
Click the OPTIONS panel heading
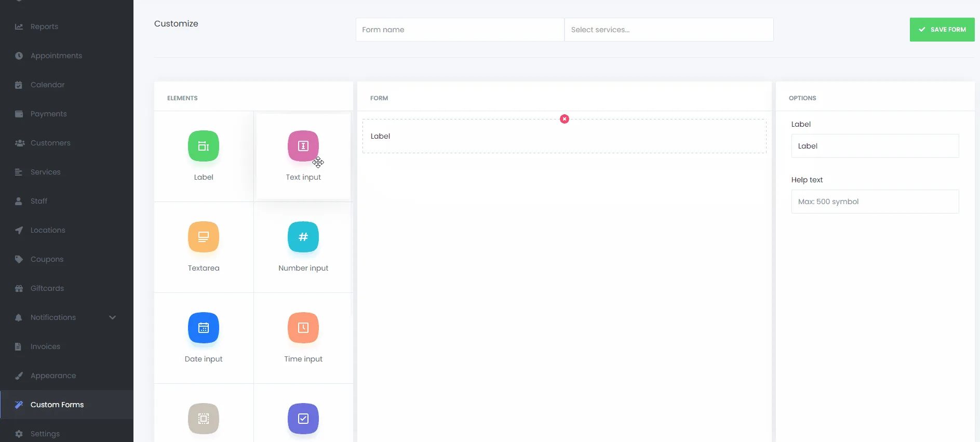[x=802, y=98]
